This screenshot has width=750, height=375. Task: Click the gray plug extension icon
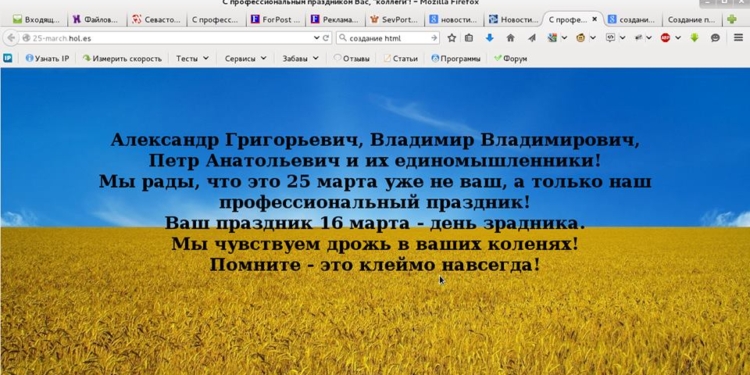pyautogui.click(x=638, y=38)
